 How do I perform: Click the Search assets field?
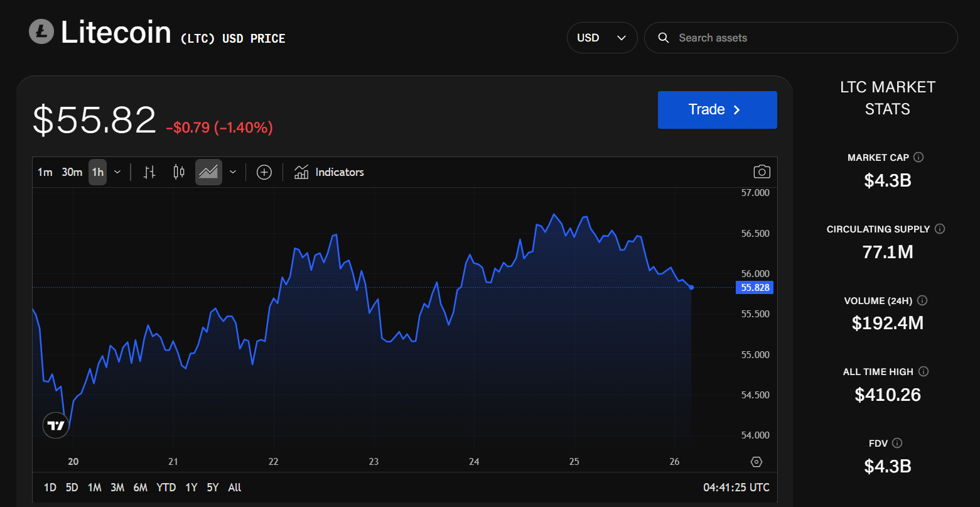tap(800, 38)
